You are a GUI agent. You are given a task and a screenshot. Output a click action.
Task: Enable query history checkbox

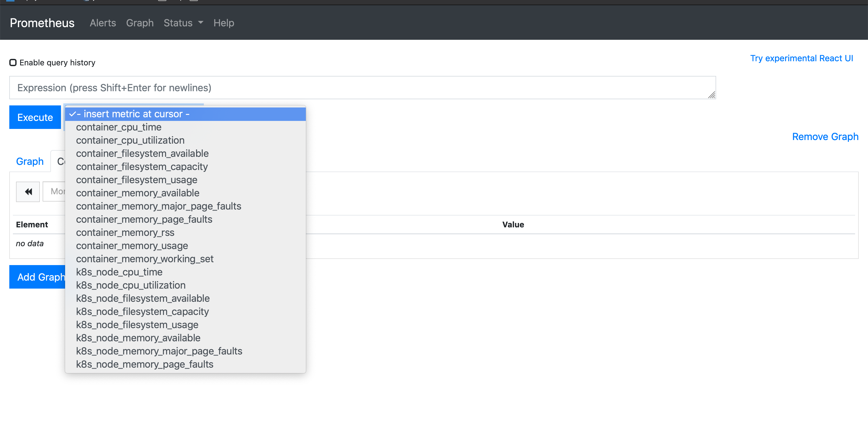(13, 63)
